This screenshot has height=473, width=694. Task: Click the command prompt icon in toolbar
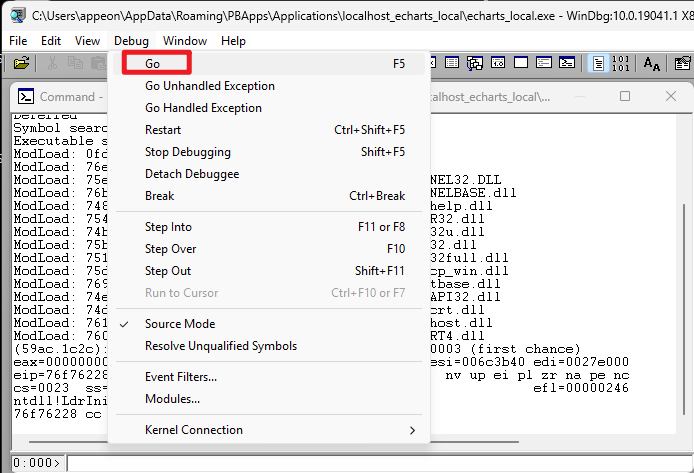point(567,63)
